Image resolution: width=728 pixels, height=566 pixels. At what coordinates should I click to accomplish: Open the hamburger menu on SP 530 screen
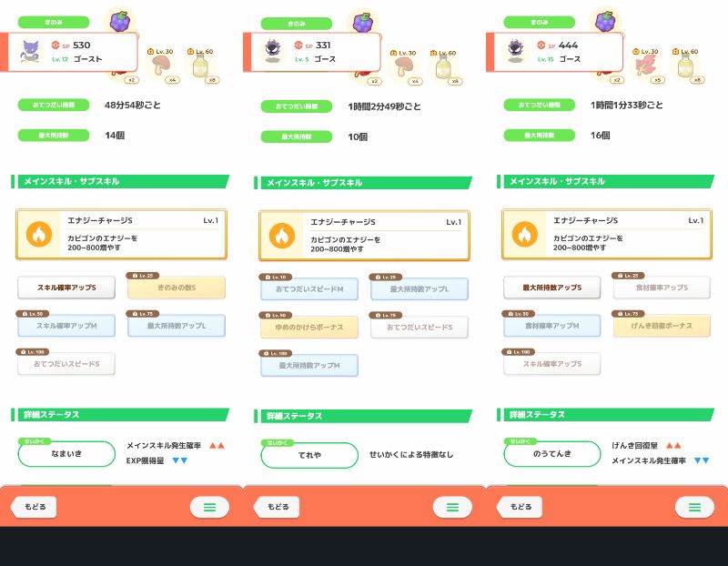(x=209, y=507)
